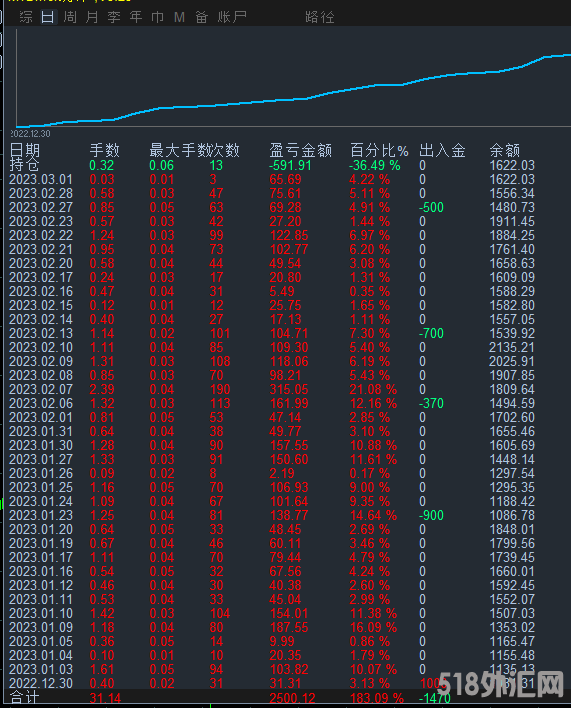Click the total profit 2500.12 in 合计 row
571x708 pixels.
[292, 699]
